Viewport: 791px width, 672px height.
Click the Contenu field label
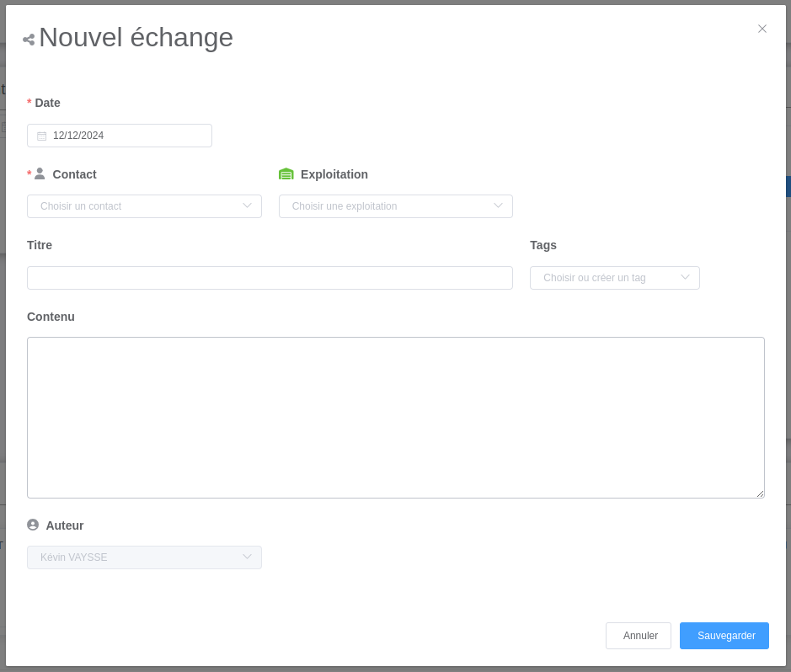(51, 317)
